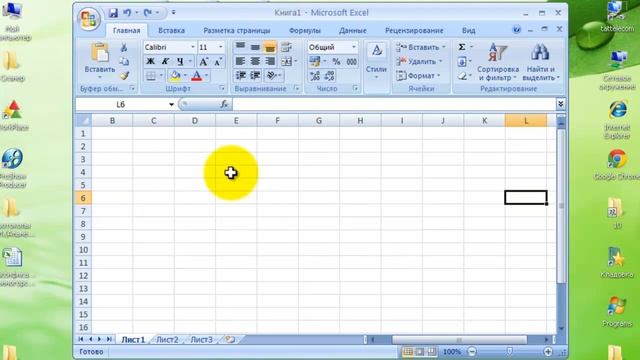640x360 pixels.
Task: Switch to Разметка страницы tab
Action: pos(237,30)
